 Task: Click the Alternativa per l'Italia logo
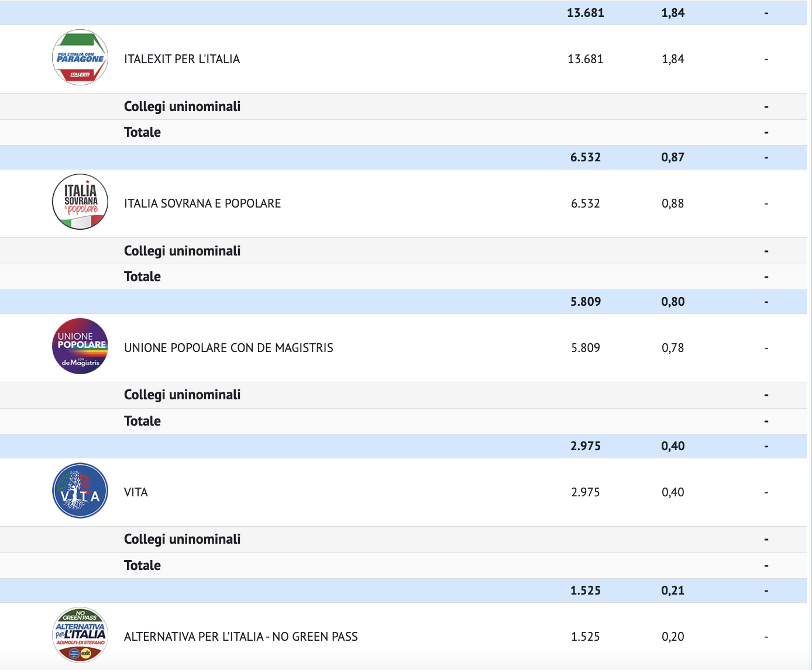point(80,636)
